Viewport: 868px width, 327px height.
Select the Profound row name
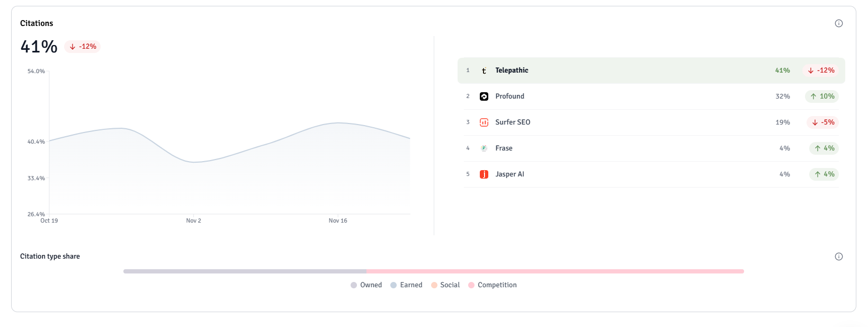[x=509, y=96]
